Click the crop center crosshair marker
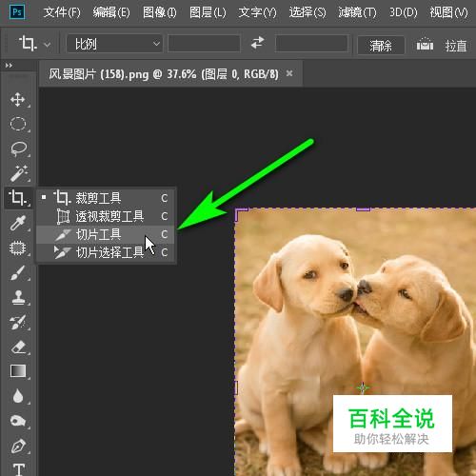 (363, 387)
